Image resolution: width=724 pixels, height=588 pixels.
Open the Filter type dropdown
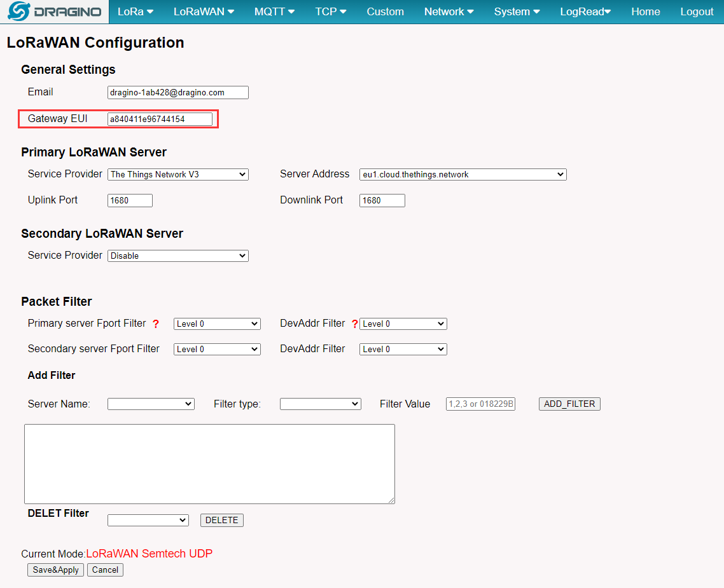pyautogui.click(x=321, y=404)
